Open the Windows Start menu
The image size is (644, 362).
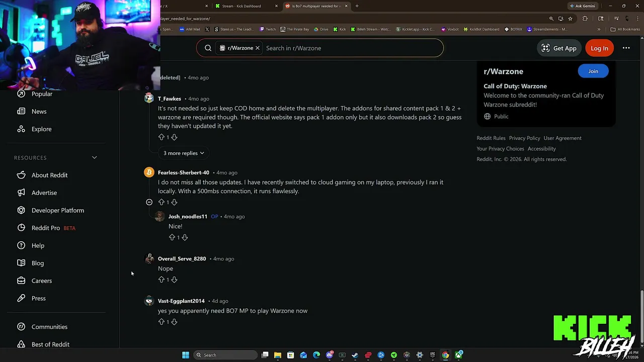(186, 355)
